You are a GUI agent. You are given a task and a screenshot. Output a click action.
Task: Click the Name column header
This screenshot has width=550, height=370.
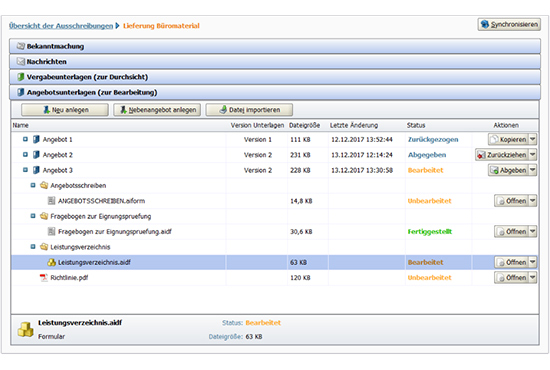(20, 125)
